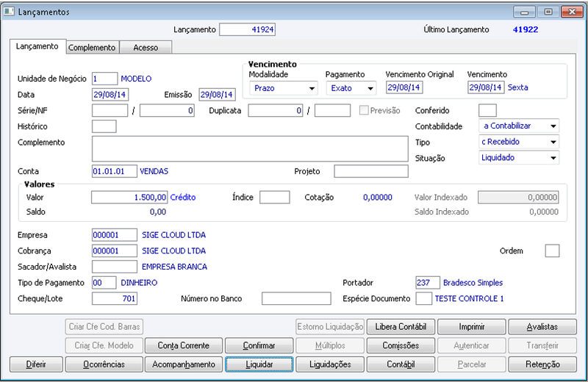The image size is (588, 382).
Task: Click the Vencimento date field beside Sexta
Action: pyautogui.click(x=486, y=87)
